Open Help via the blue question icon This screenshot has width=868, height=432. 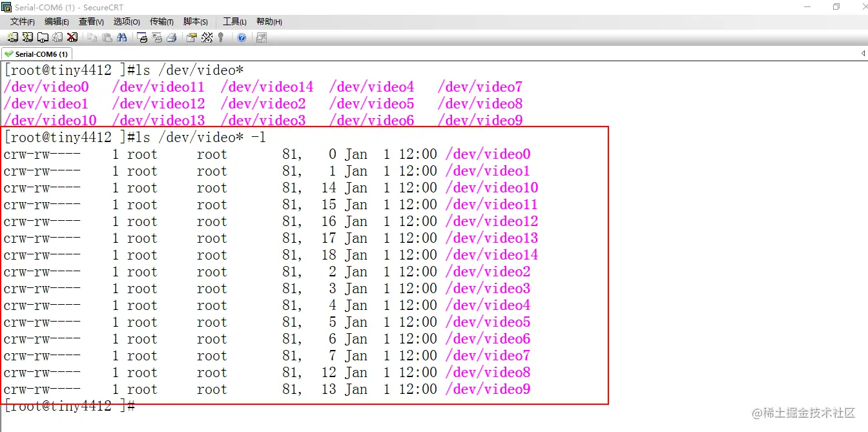point(242,37)
